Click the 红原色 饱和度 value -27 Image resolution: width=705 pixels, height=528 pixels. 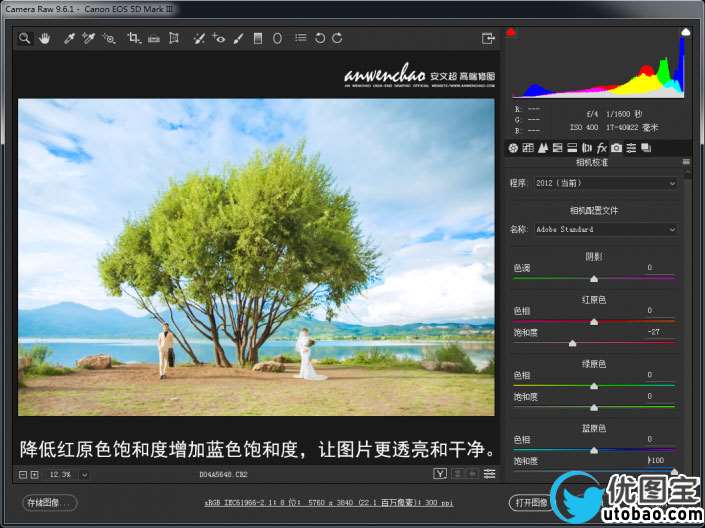coord(656,332)
